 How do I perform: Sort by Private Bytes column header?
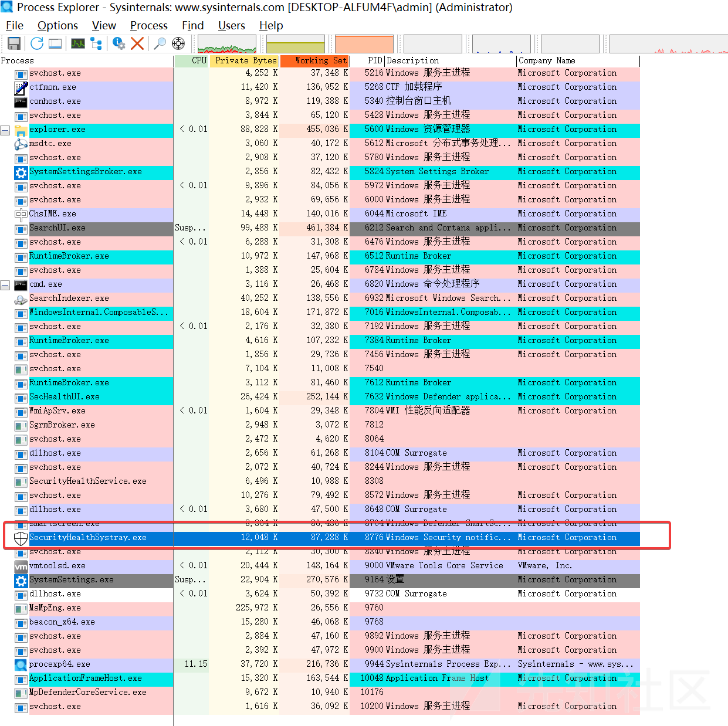pyautogui.click(x=244, y=60)
